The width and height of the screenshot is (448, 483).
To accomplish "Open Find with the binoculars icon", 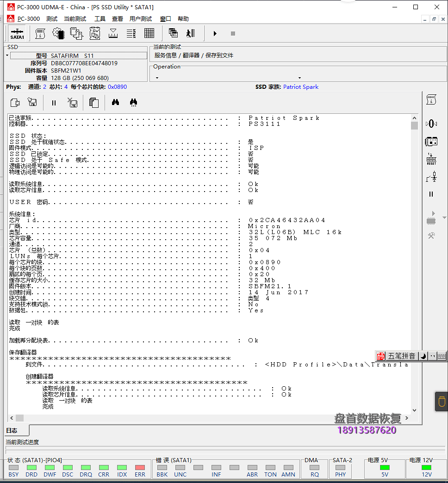I will click(x=116, y=102).
